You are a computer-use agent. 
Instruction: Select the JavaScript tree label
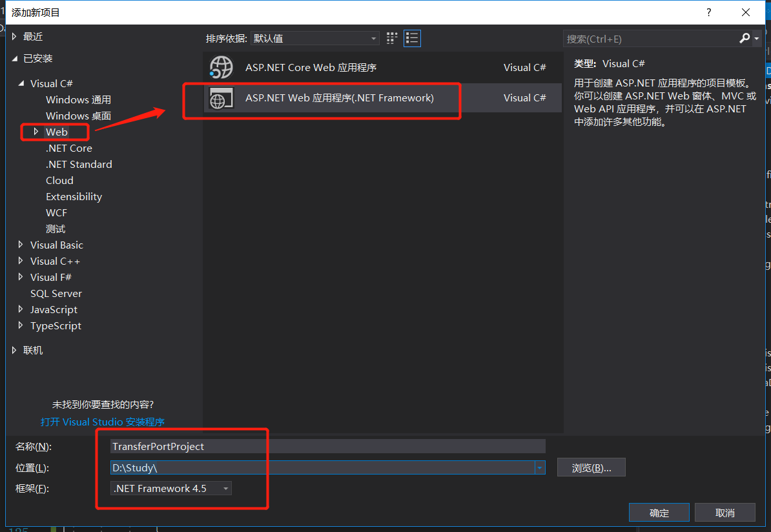click(54, 310)
